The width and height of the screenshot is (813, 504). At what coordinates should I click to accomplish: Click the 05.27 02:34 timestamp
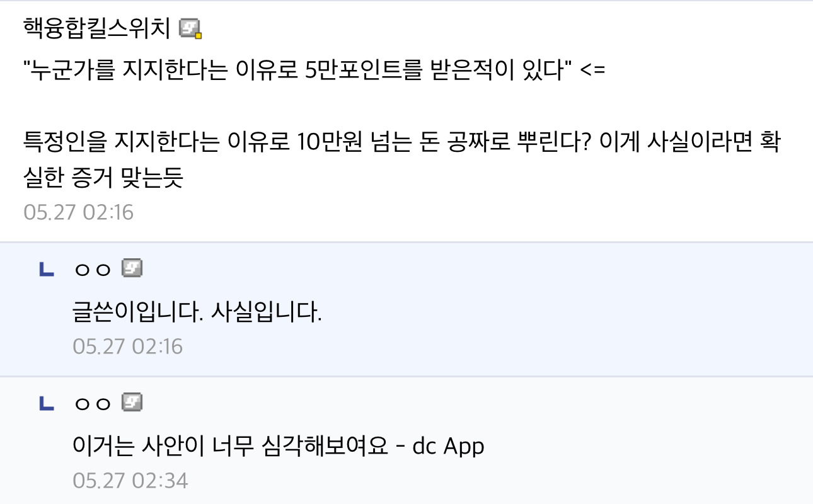(130, 481)
